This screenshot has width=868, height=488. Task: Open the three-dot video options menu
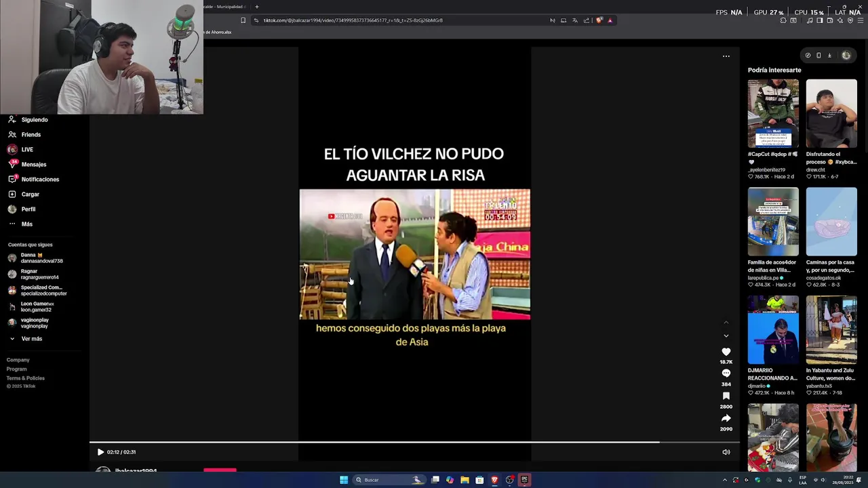pos(726,56)
